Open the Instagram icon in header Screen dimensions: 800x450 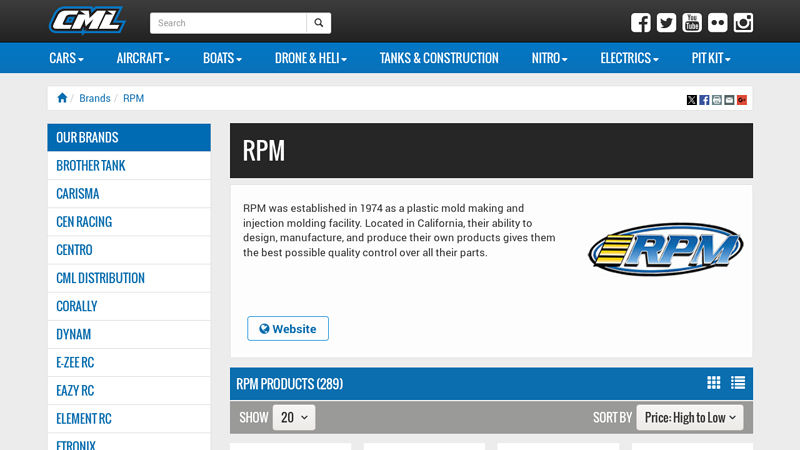click(x=743, y=23)
